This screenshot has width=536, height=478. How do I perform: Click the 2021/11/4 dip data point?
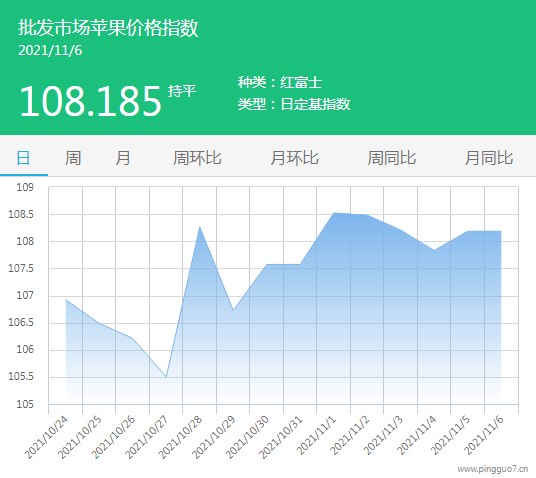pyautogui.click(x=434, y=250)
